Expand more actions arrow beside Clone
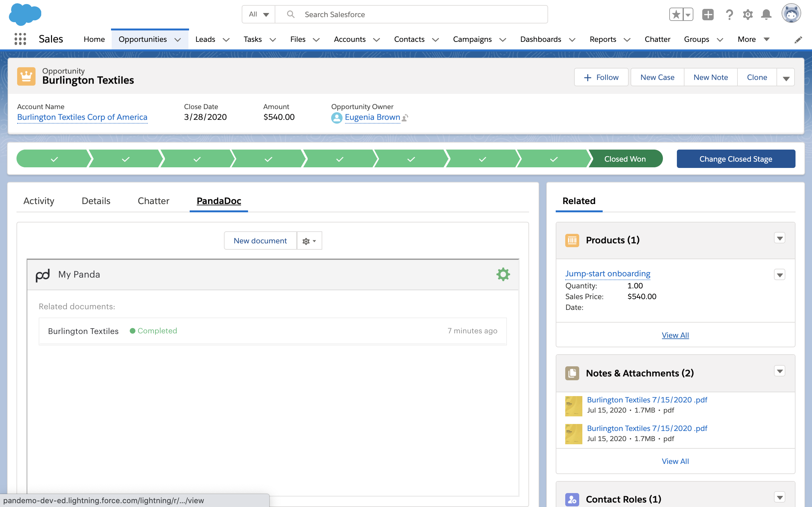 [x=786, y=78]
